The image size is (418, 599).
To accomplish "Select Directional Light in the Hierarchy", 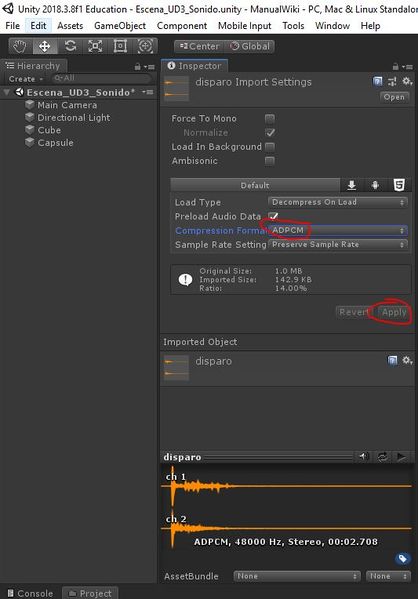I will pos(73,117).
